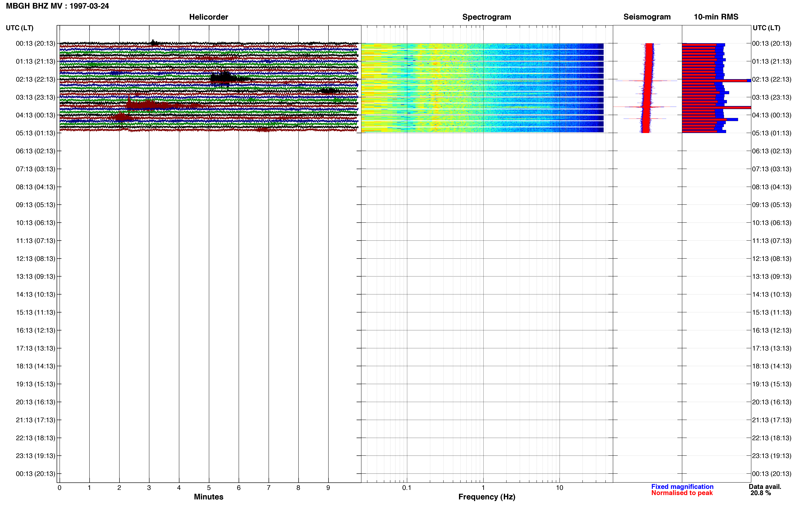Click the 'UTC (LT)' label above the right time axis
812x508 pixels.
tap(766, 28)
